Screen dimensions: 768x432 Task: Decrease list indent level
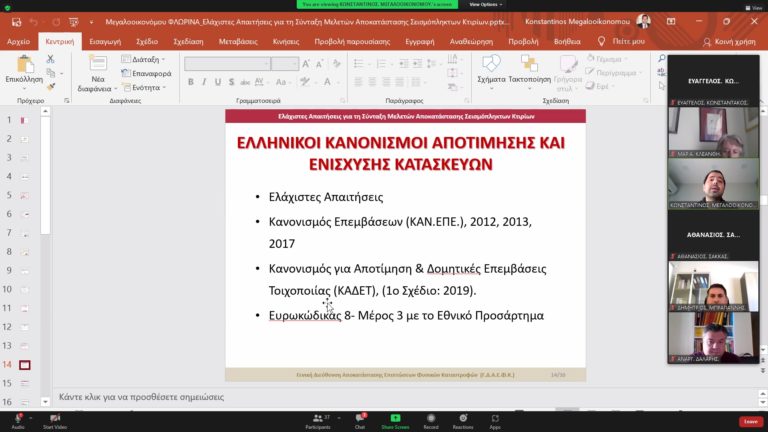point(404,64)
